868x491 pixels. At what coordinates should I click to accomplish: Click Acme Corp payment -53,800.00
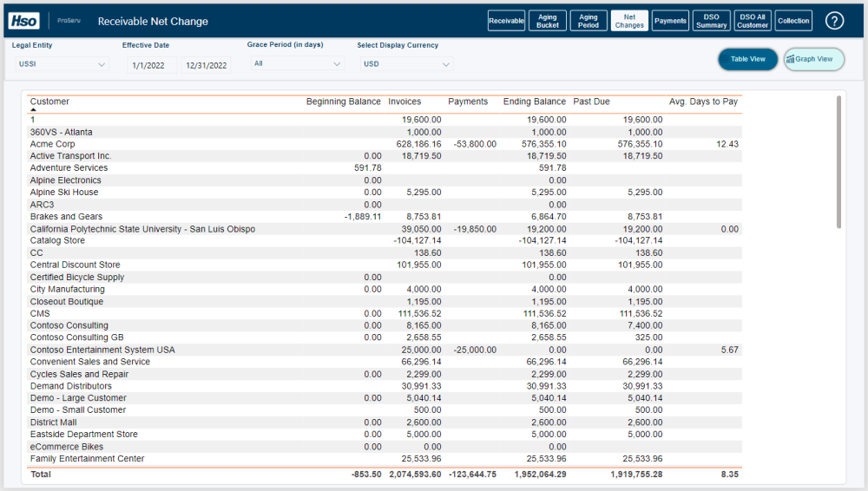click(475, 144)
